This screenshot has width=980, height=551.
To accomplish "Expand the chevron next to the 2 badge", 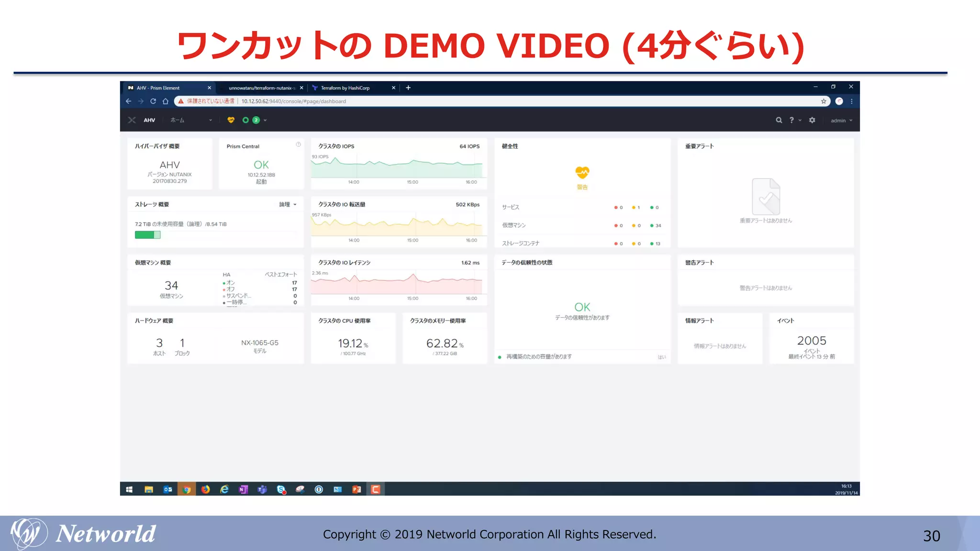I will 265,120.
